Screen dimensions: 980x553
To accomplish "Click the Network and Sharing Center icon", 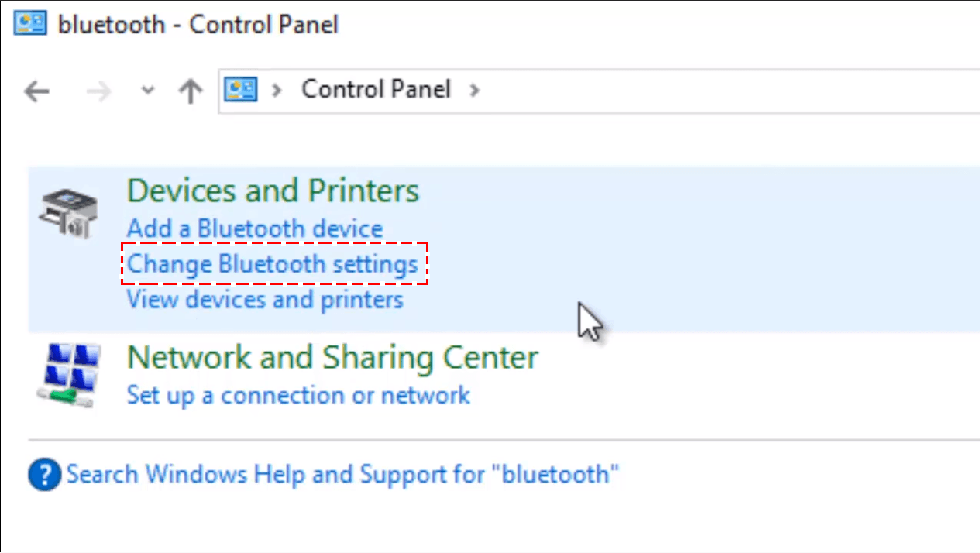I will (68, 374).
